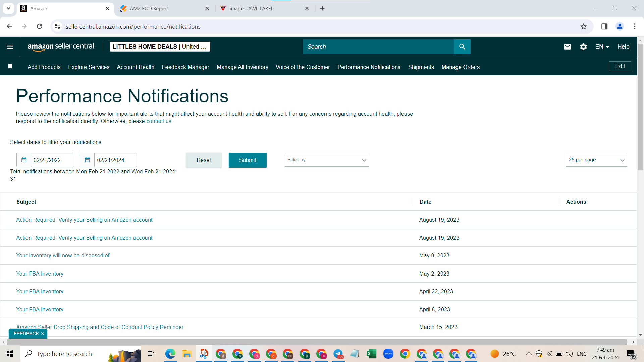Open a new browser tab

[x=322, y=8]
